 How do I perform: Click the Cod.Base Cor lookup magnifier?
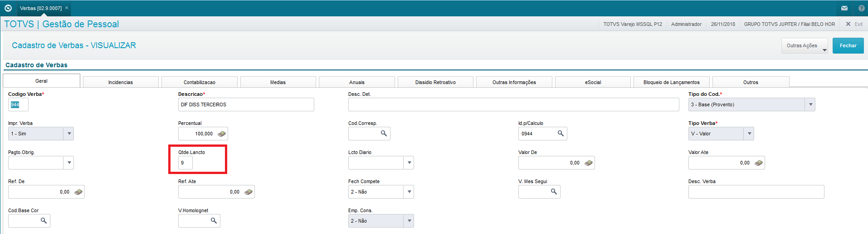[44, 221]
